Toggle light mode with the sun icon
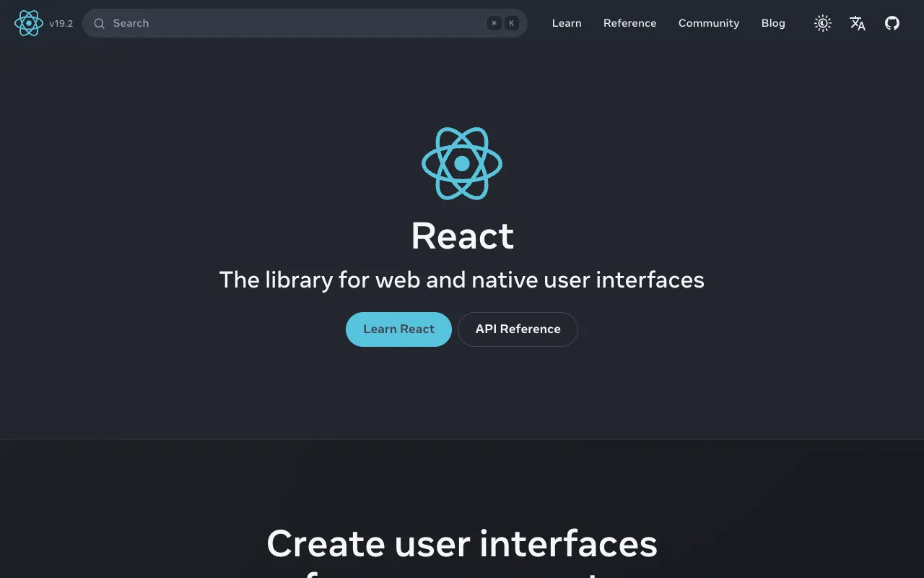This screenshot has width=924, height=578. (822, 22)
